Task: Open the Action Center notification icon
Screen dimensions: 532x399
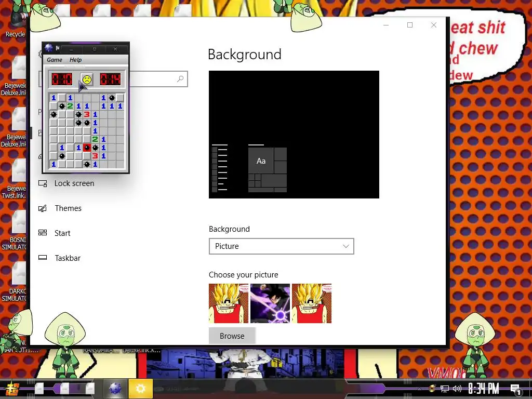Action: 516,390
